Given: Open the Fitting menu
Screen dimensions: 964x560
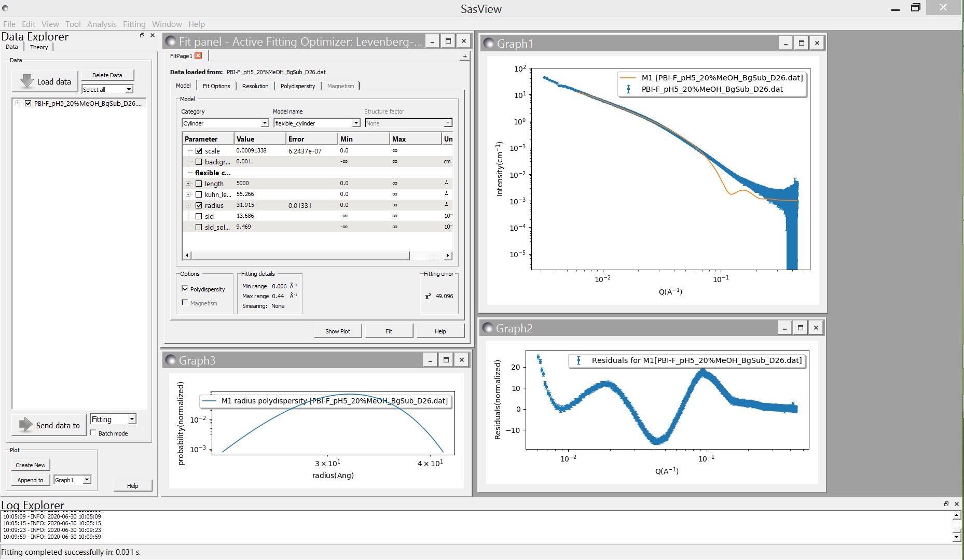Looking at the screenshot, I should click(134, 24).
